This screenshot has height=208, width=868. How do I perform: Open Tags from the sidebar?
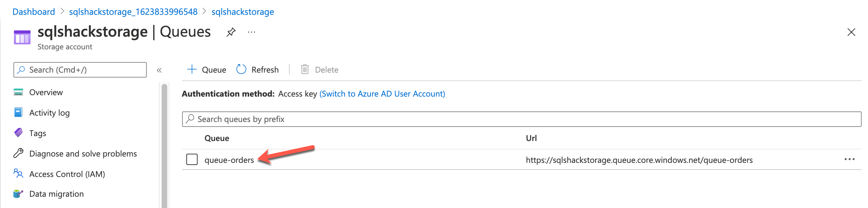[x=38, y=133]
